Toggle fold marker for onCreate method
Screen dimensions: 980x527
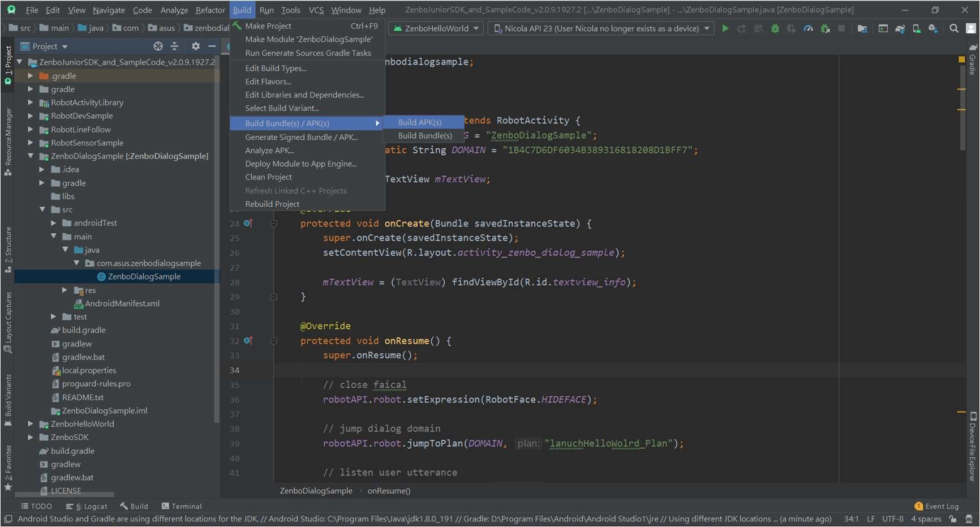(274, 224)
